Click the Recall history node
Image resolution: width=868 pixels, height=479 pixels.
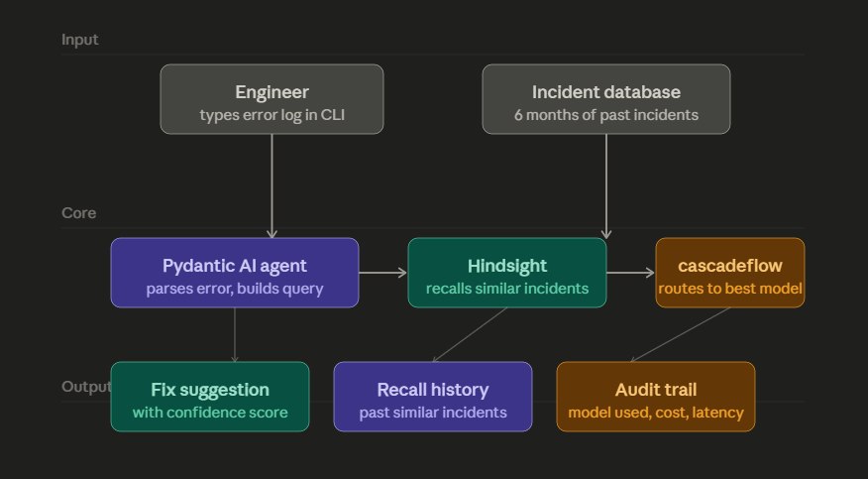[433, 397]
